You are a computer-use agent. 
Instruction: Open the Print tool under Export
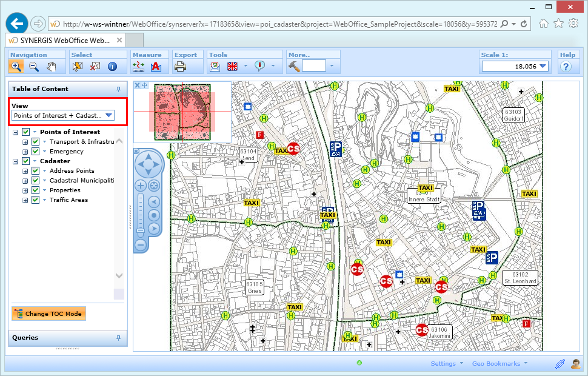[x=181, y=67]
